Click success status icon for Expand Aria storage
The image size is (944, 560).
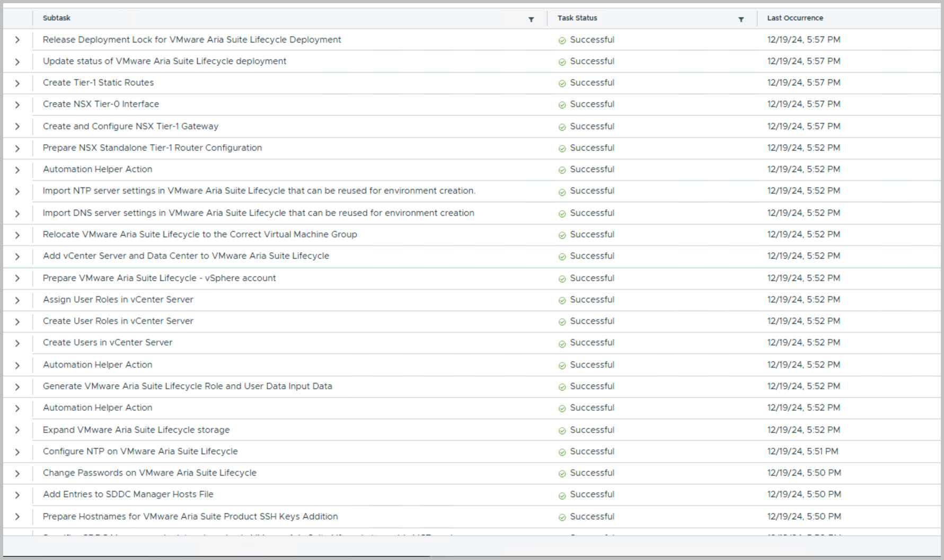pos(562,431)
